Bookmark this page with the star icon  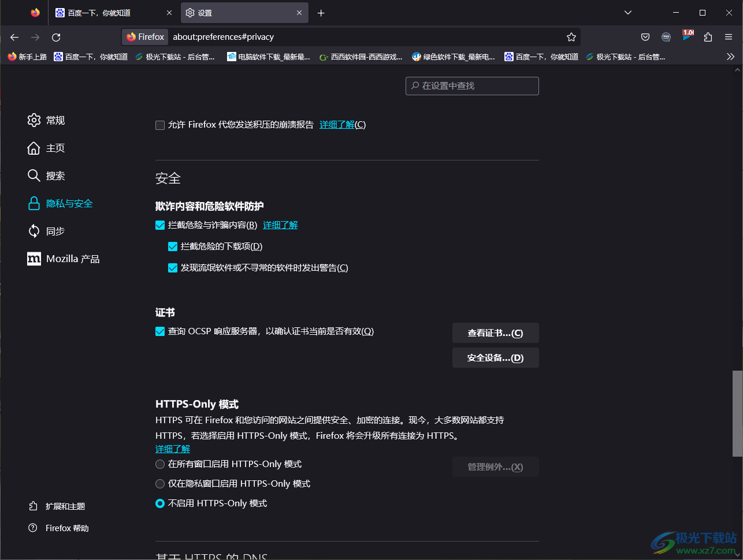[571, 37]
